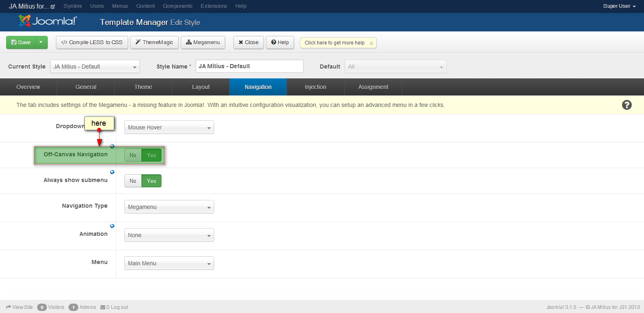The image size is (644, 313).
Task: Switch to the Injection tab
Action: (x=316, y=87)
